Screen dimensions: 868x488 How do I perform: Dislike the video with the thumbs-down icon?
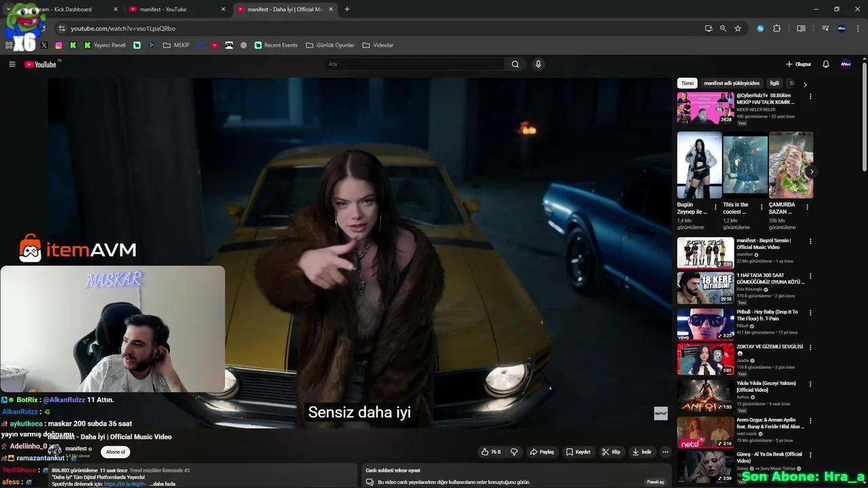click(514, 452)
